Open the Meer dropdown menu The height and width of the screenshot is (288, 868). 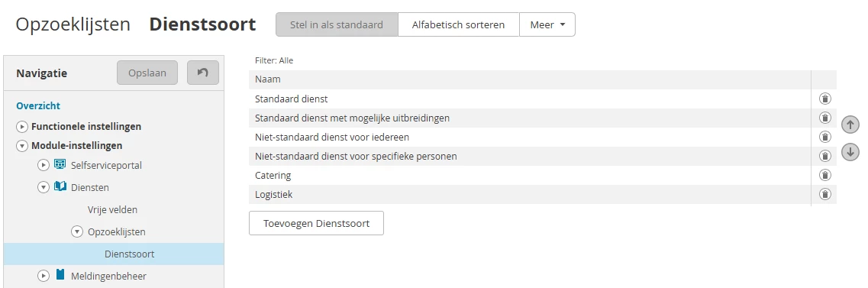point(547,25)
